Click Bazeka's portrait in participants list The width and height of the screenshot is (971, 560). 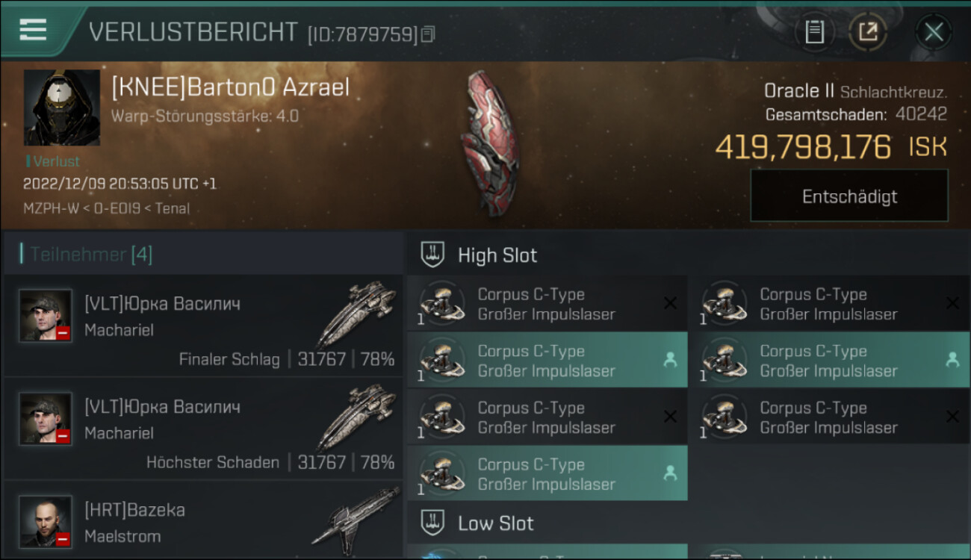click(46, 521)
